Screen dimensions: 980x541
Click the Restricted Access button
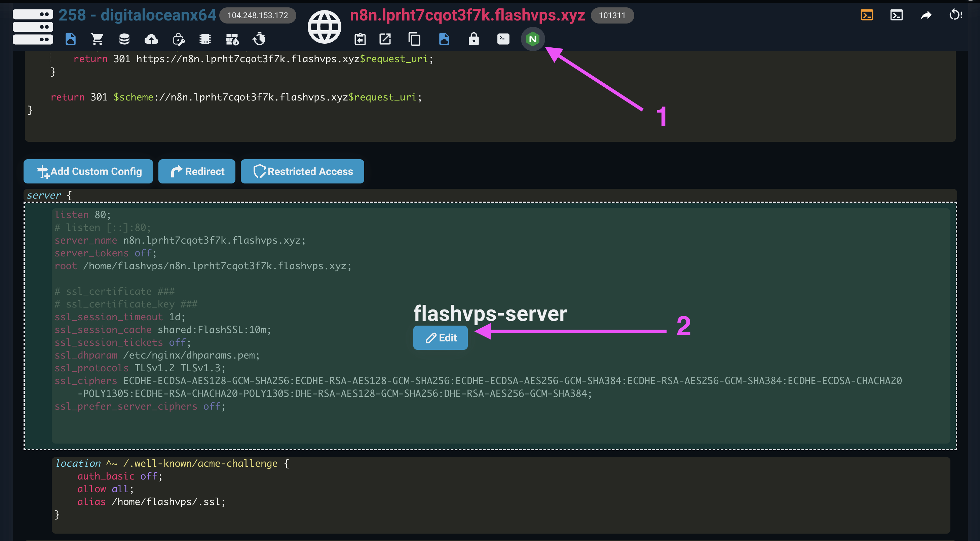302,171
